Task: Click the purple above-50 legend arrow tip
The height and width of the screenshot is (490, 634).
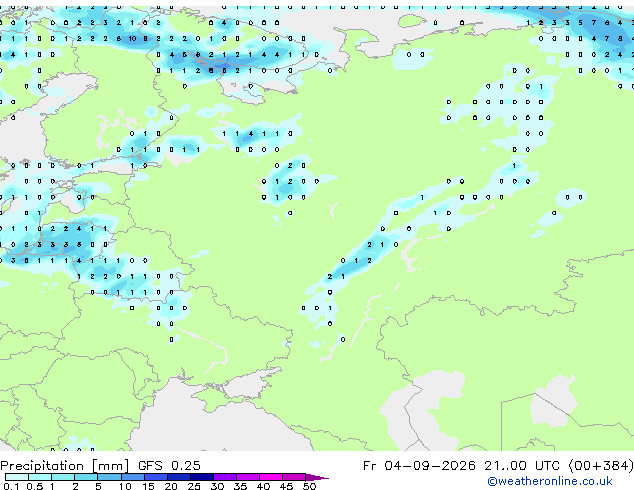Action: (317, 477)
